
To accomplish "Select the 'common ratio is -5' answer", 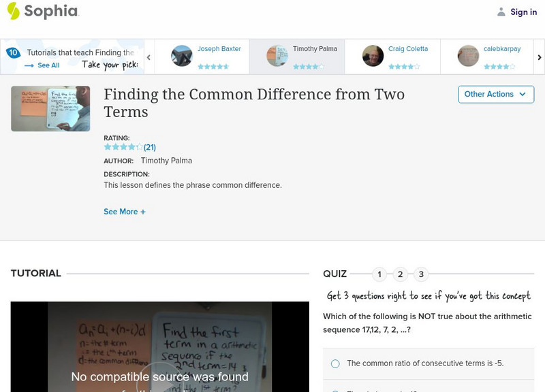I will coord(335,363).
